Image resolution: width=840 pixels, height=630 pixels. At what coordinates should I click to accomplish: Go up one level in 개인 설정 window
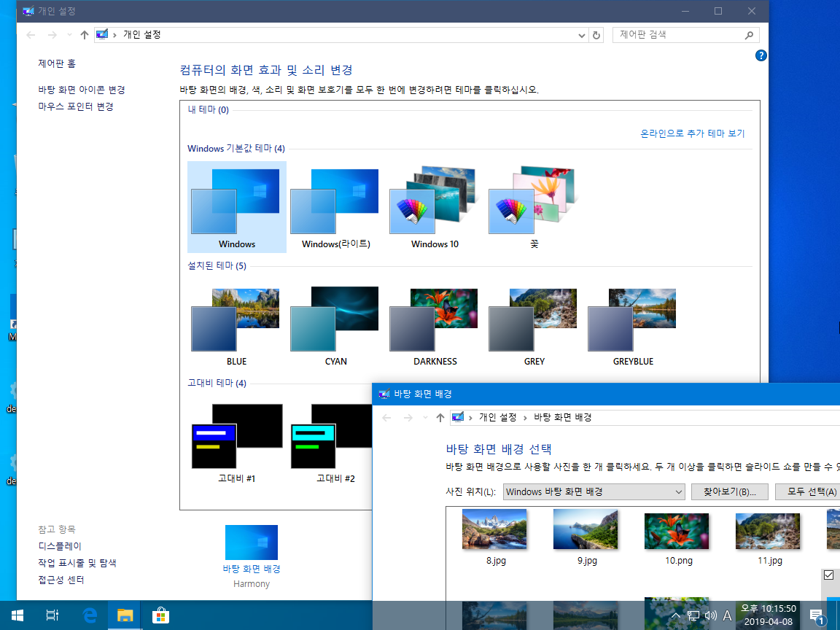pos(84,35)
